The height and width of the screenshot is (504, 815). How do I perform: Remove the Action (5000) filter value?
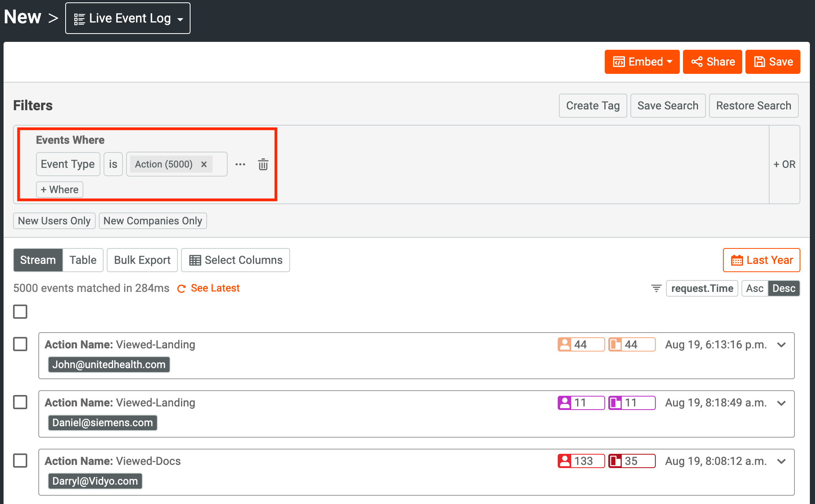204,164
